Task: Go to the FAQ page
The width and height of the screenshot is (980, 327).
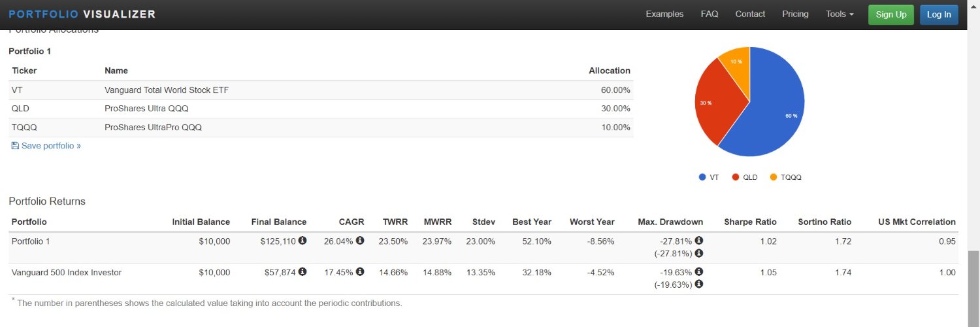Action: (710, 14)
